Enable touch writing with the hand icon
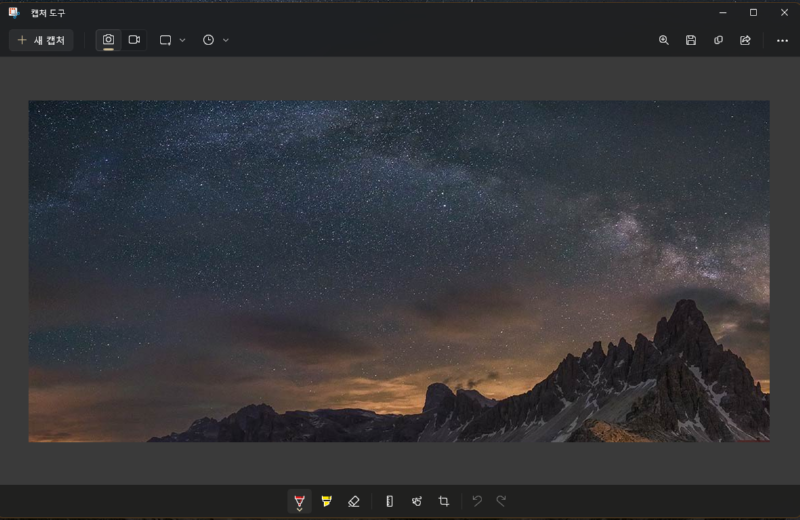This screenshot has height=520, width=800. [x=416, y=501]
